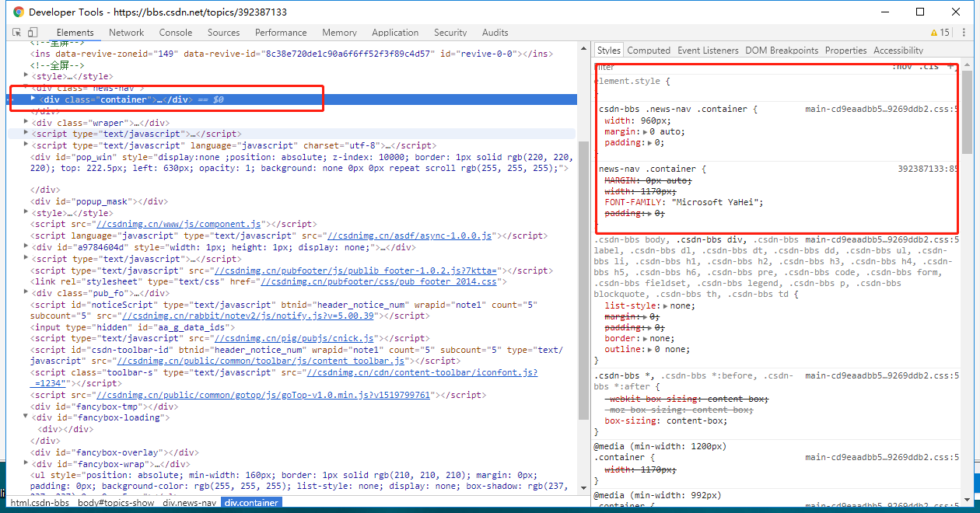This screenshot has height=513, width=980.
Task: Select the Styles pane tab
Action: [x=609, y=51]
